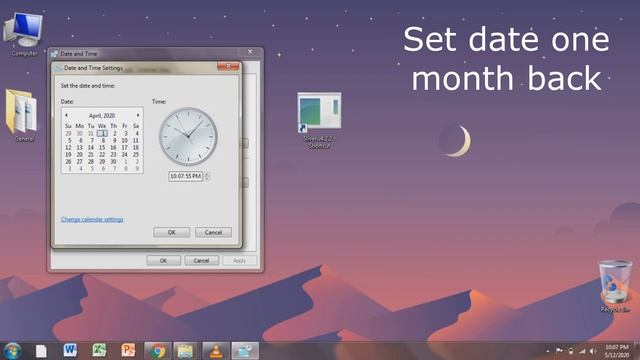Screen dimensions: 640x360
Task: Cancel the Date and Time Settings dialog
Action: point(213,232)
